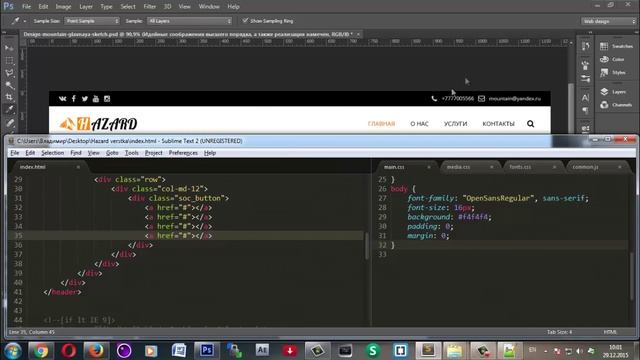Click the VK icon in the mockup
The image size is (640, 360).
pyautogui.click(x=62, y=99)
